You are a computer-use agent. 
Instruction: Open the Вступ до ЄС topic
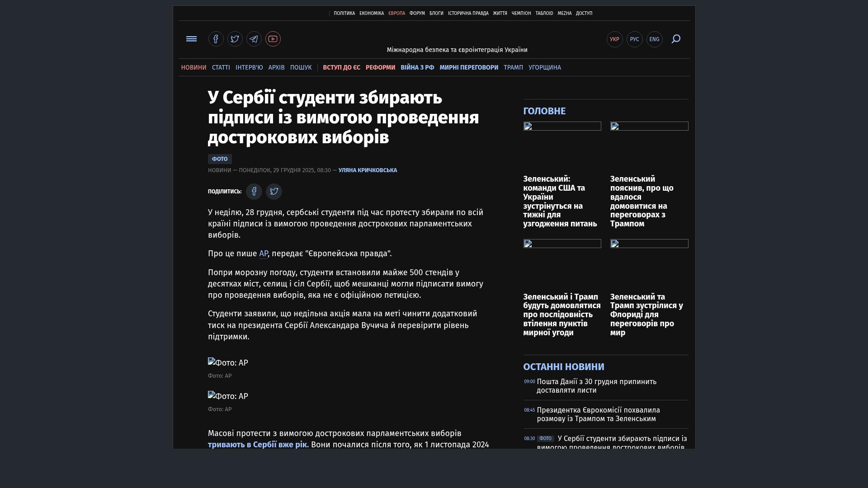pyautogui.click(x=341, y=67)
